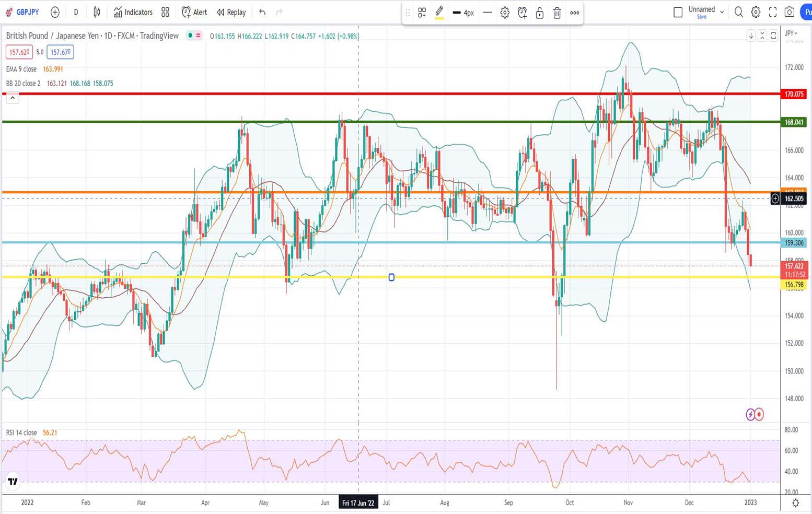Viewport: 812px width, 514px height.
Task: Toggle the lock on the selected drawing
Action: [x=540, y=13]
